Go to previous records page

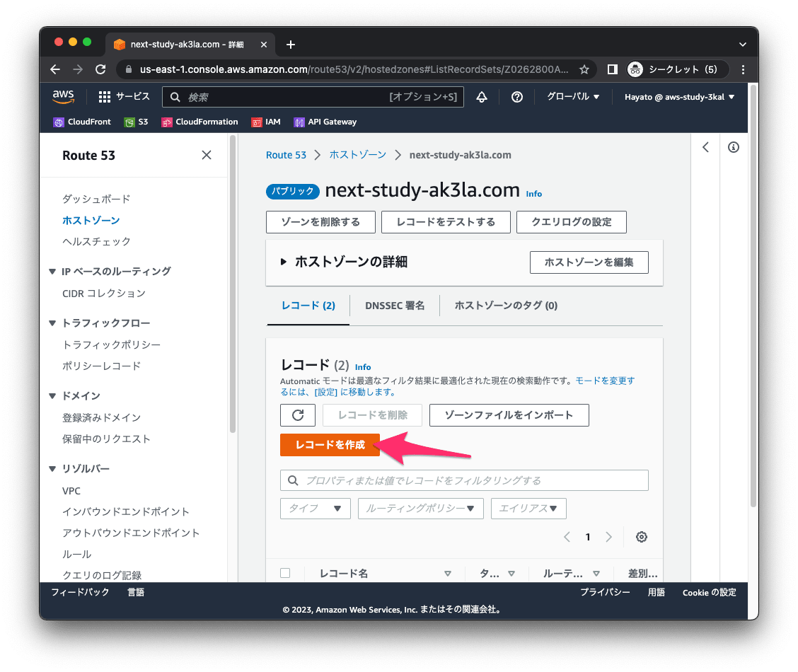tap(567, 537)
